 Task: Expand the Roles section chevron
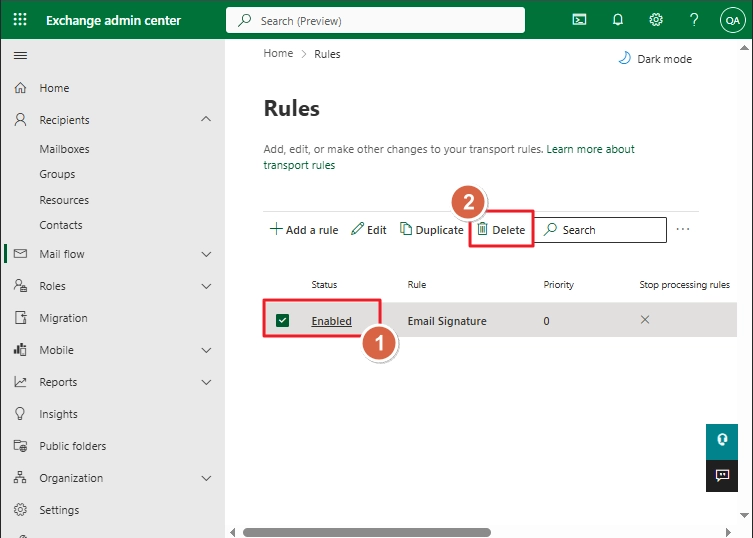point(206,286)
